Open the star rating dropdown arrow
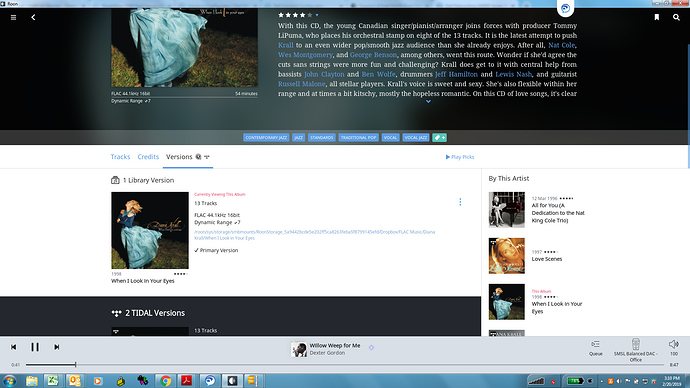690x388 pixels. [x=317, y=15]
